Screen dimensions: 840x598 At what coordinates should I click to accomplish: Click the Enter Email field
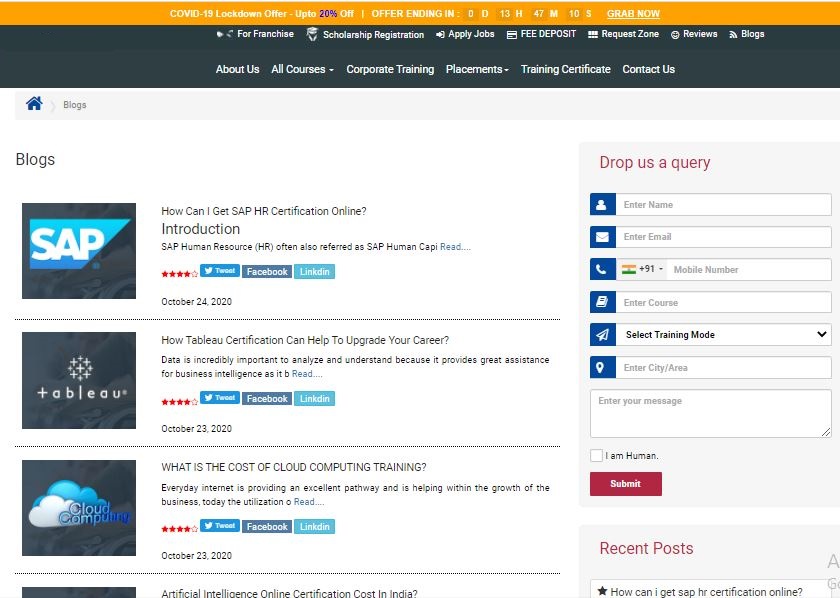pyautogui.click(x=724, y=237)
